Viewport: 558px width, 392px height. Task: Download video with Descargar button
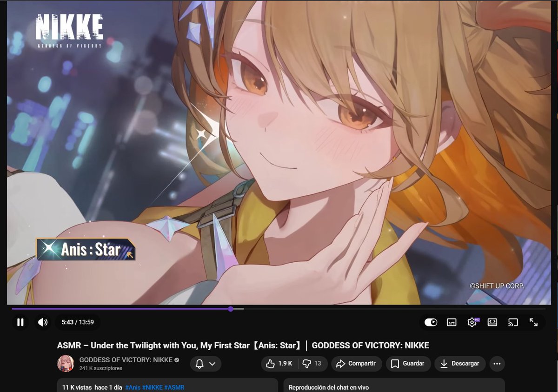tap(460, 364)
